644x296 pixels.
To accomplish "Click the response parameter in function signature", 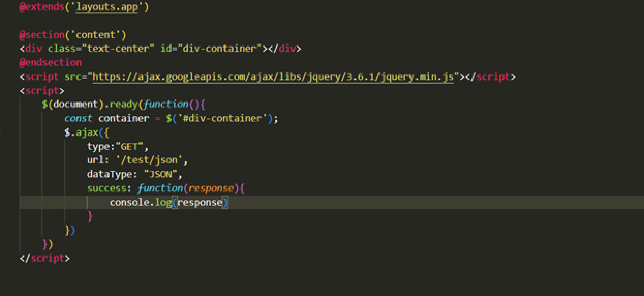I will tap(211, 188).
